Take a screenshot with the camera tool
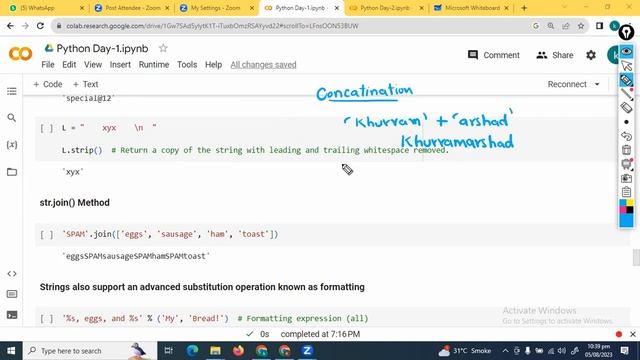Viewport: 640px width, 360px height. click(627, 178)
